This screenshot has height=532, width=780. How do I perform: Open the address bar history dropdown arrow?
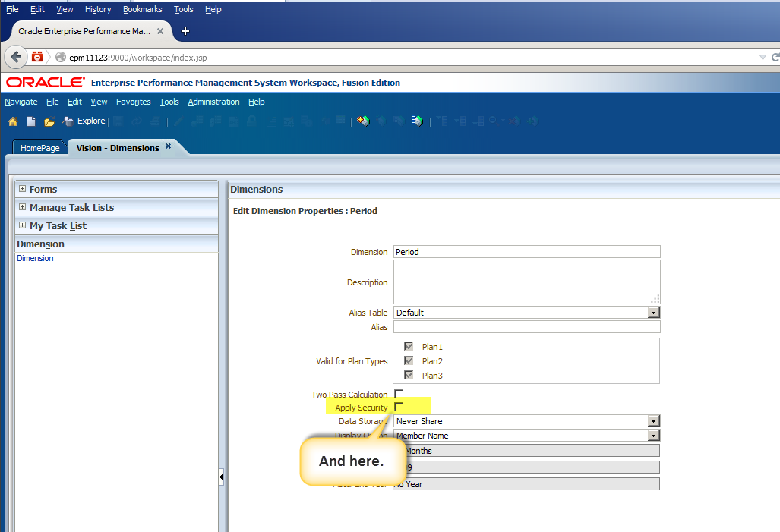762,57
